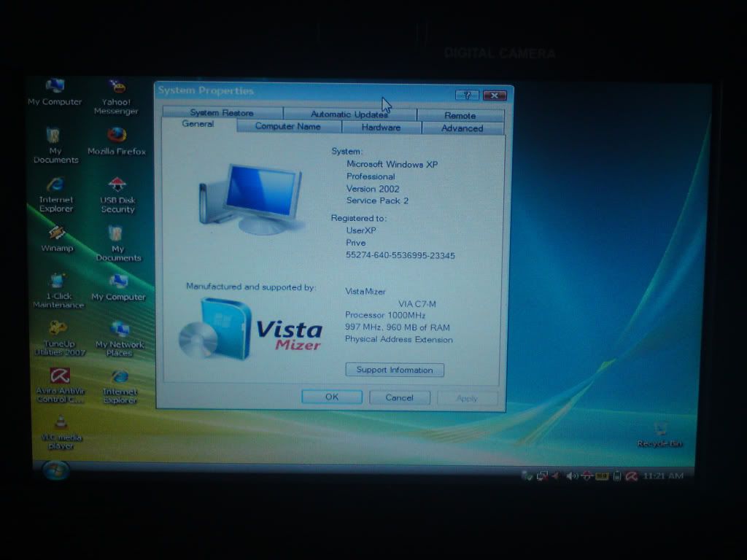The image size is (747, 560).
Task: Open the My Network Places icon
Action: [119, 330]
